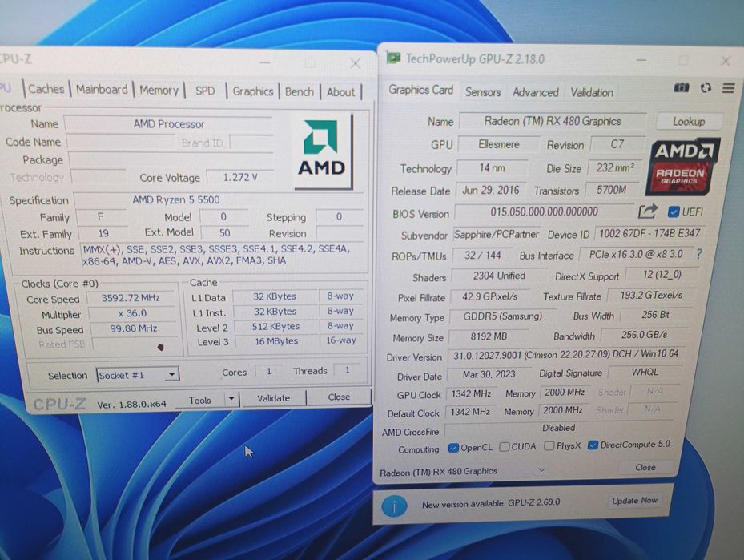The image size is (744, 560).
Task: Click the Memory Type value GDDR5 (Samsung)
Action: tap(502, 316)
